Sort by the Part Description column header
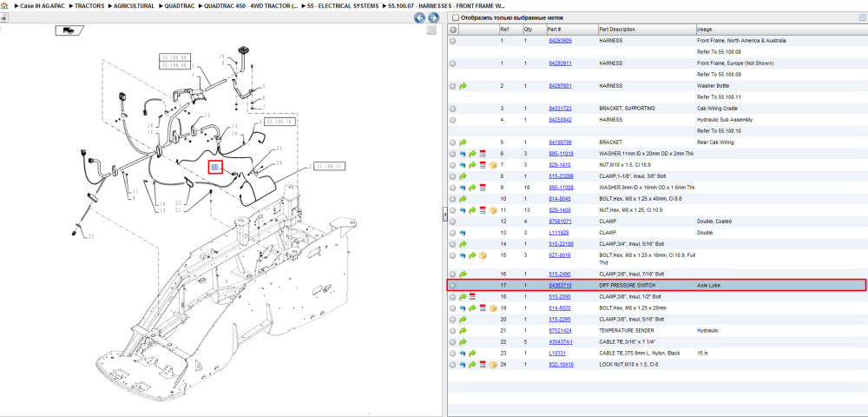This screenshot has height=417, width=868. pos(647,30)
